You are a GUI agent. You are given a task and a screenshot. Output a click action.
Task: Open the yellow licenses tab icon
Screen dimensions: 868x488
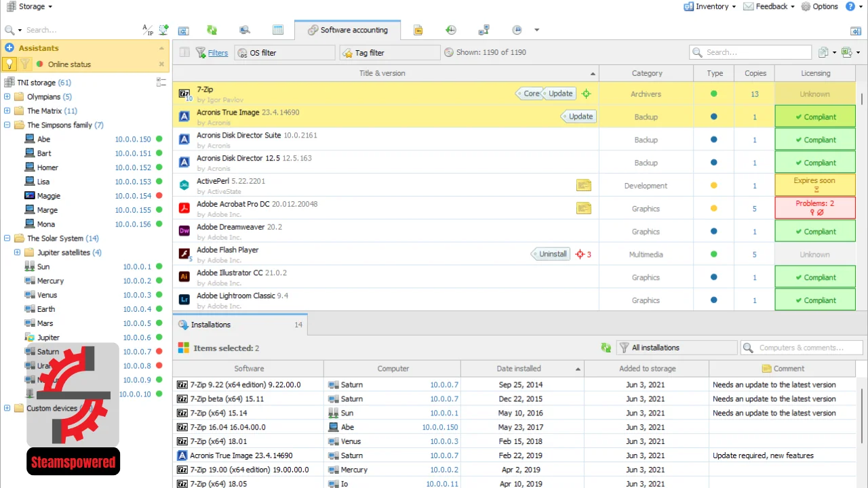click(418, 30)
